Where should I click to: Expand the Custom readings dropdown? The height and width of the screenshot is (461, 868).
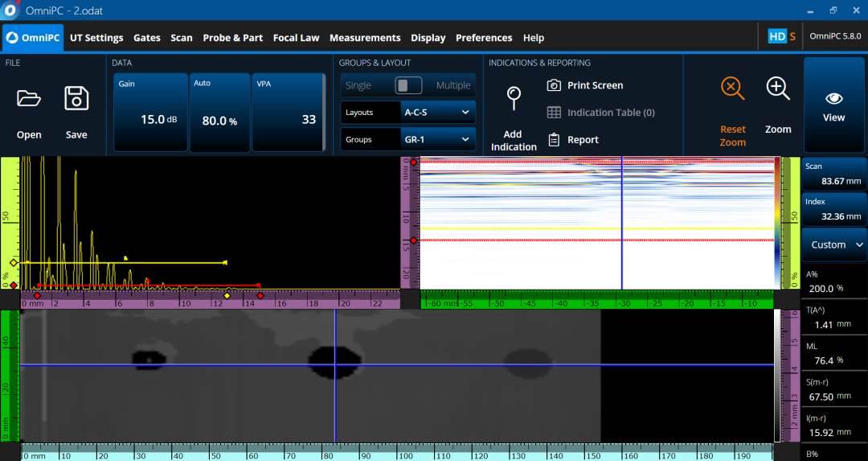click(834, 245)
